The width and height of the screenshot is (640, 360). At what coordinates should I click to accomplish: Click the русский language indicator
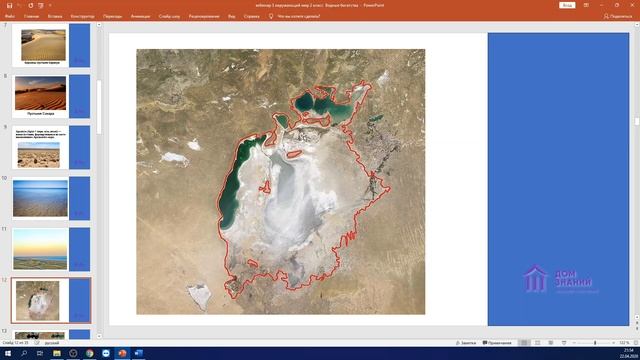52,343
